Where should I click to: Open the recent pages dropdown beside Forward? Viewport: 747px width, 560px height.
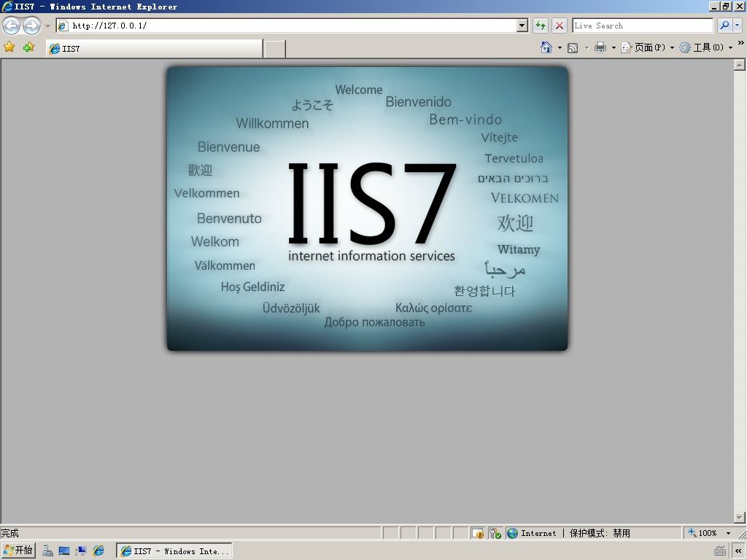[x=47, y=26]
